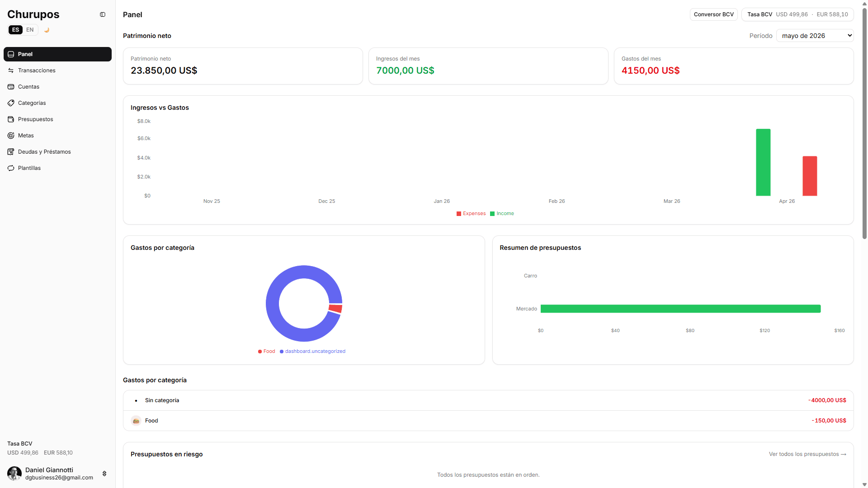Click the Transacciones arrows icon
This screenshot has height=488, width=868.
tap(11, 70)
